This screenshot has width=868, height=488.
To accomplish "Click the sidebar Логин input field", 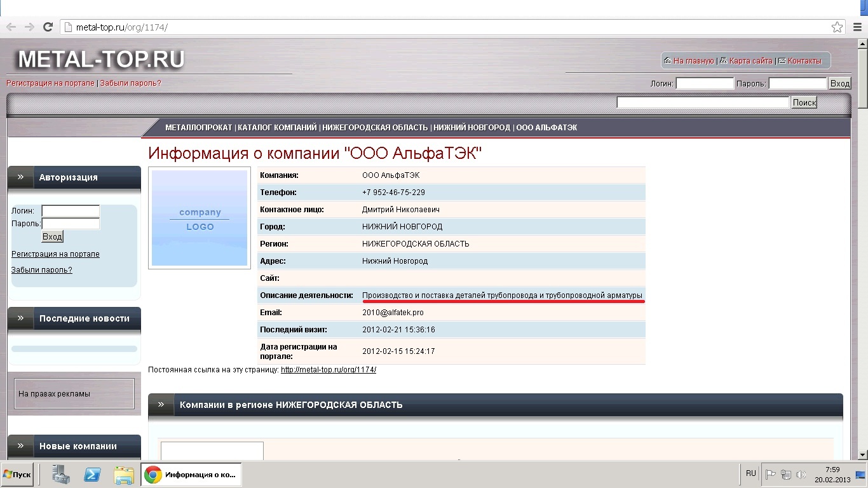I will [71, 211].
